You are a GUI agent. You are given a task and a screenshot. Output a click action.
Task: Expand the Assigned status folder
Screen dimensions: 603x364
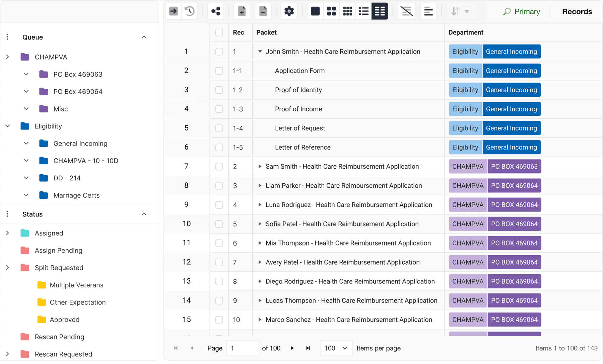7,233
